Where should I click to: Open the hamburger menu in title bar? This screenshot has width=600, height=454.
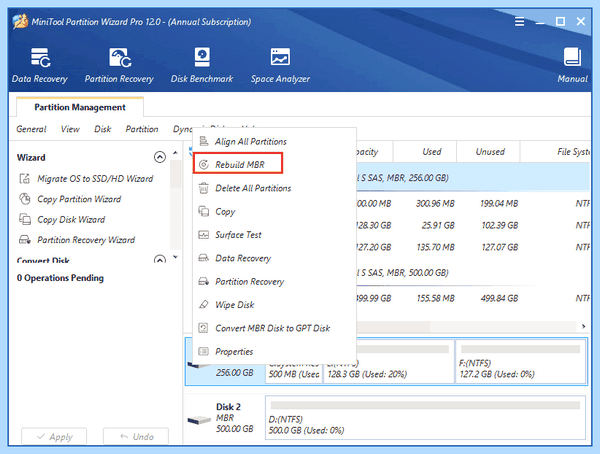click(519, 21)
